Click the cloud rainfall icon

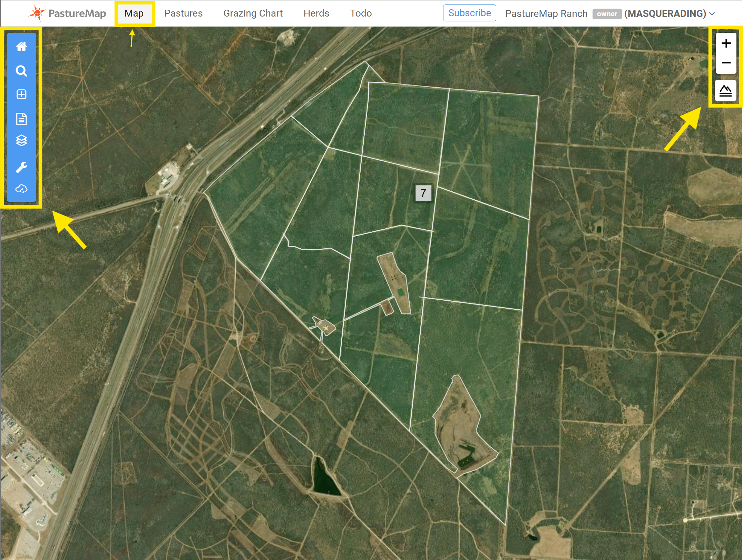tap(21, 189)
